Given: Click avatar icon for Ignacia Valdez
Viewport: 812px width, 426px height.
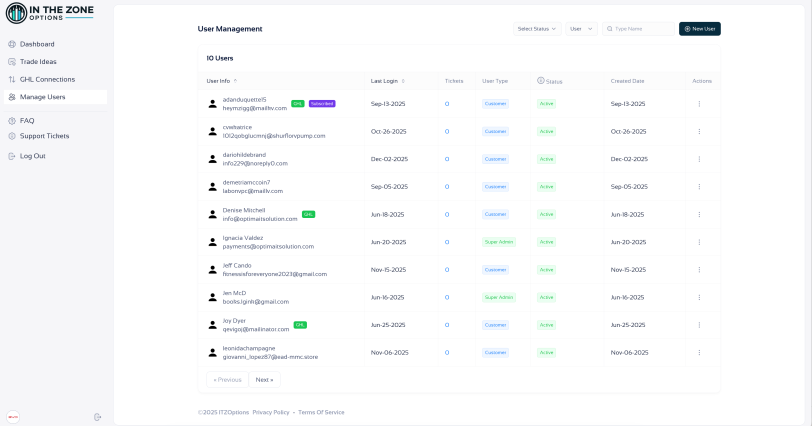Looking at the screenshot, I should tap(212, 242).
